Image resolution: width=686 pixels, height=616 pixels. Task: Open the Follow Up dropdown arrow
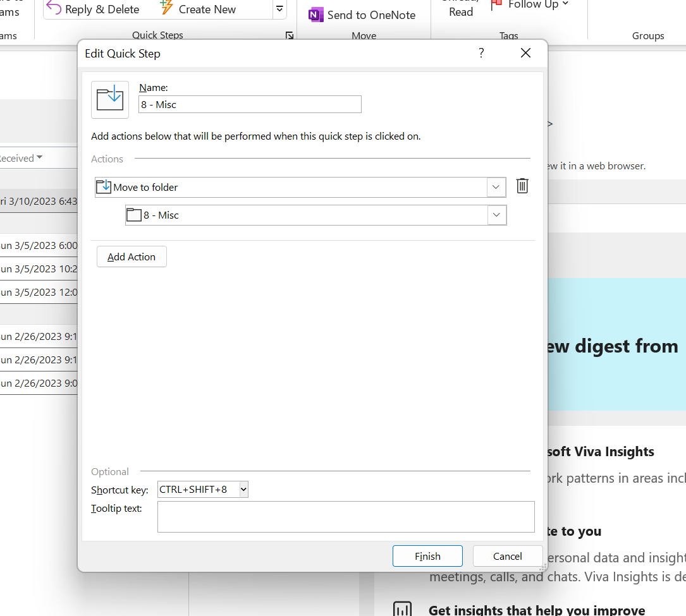coord(565,4)
